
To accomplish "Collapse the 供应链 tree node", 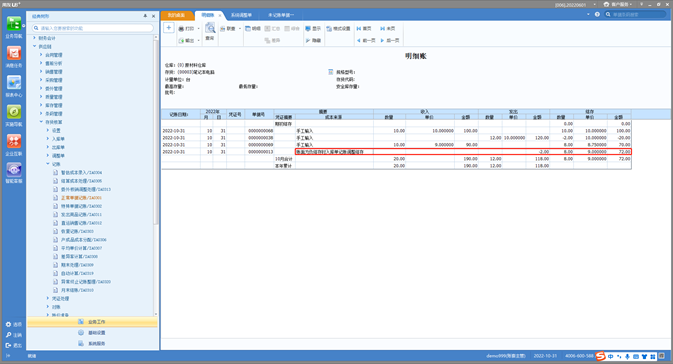I will pyautogui.click(x=35, y=46).
